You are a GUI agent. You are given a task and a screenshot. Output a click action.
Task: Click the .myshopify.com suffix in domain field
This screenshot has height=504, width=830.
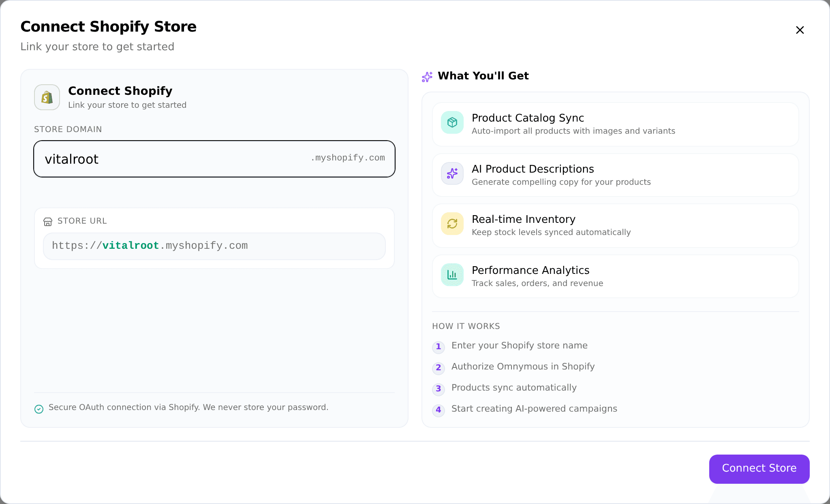coord(348,158)
